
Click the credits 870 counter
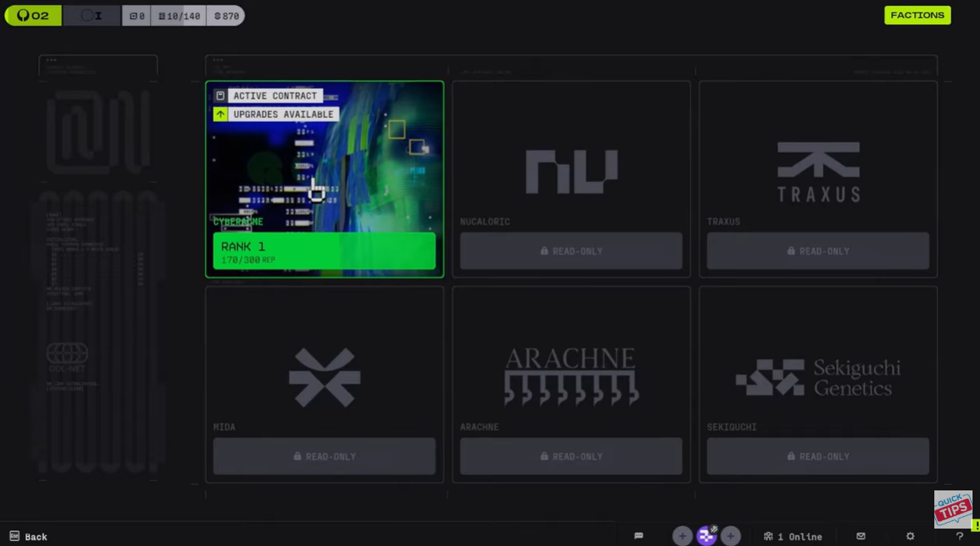click(226, 16)
